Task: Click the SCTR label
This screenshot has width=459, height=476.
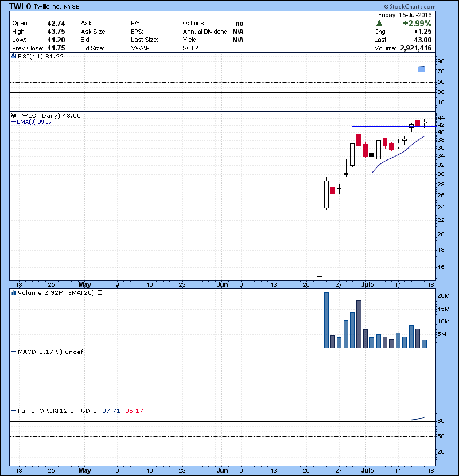Action: pyautogui.click(x=191, y=48)
